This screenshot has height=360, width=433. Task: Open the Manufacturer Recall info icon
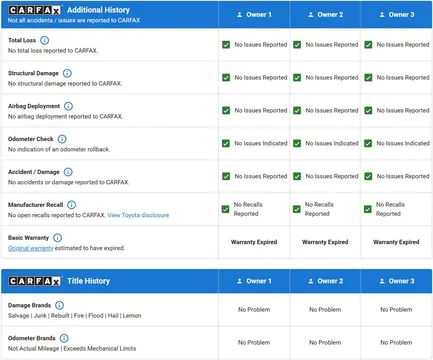[71, 205]
